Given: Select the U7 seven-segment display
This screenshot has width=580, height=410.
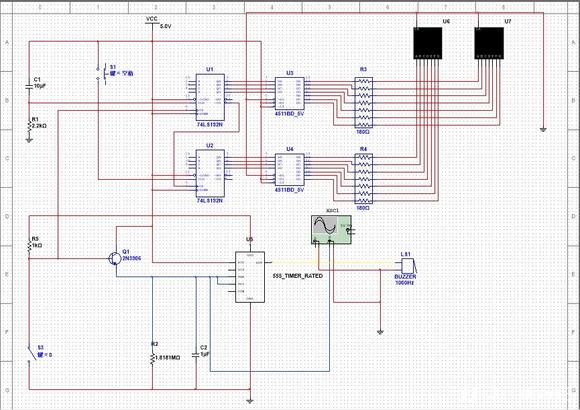Looking at the screenshot, I should coord(489,43).
